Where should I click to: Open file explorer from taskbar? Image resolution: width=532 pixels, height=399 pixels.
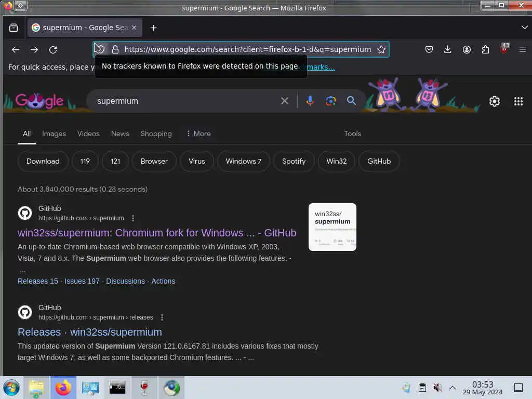36,388
